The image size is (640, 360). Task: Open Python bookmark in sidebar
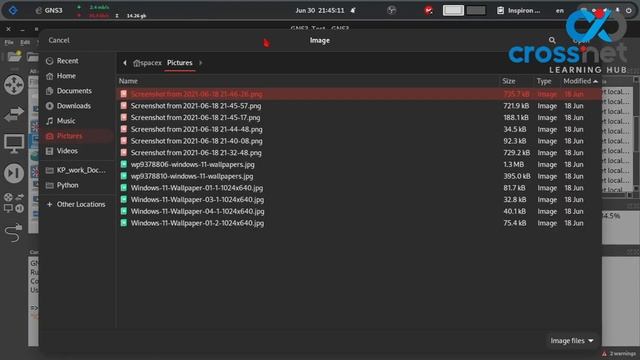tap(68, 185)
